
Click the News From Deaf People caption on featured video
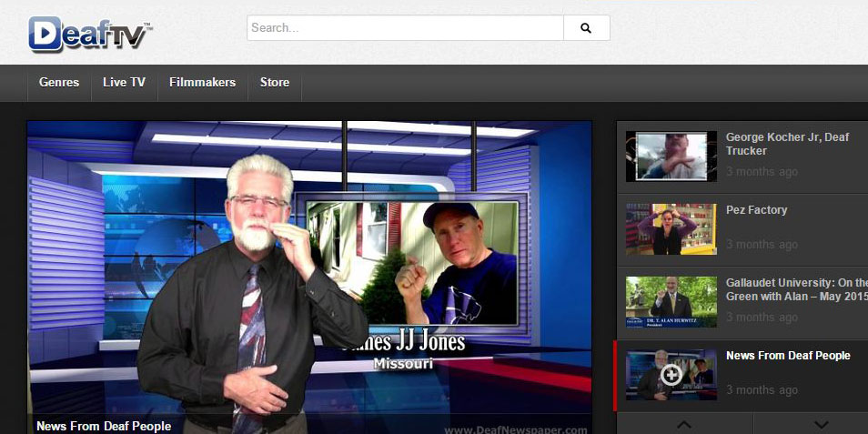coord(104,426)
